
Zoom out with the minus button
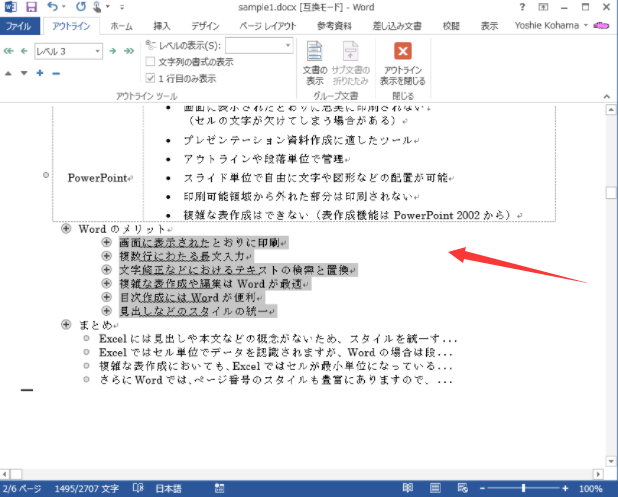[482, 489]
